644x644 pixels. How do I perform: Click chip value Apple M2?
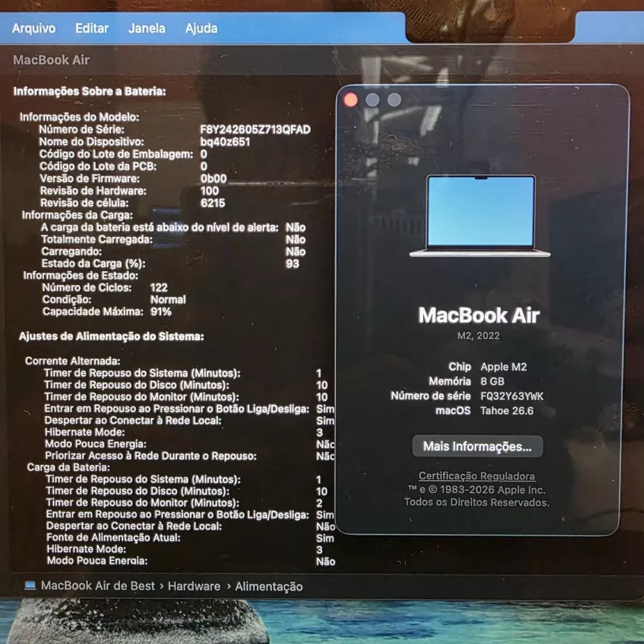[504, 367]
